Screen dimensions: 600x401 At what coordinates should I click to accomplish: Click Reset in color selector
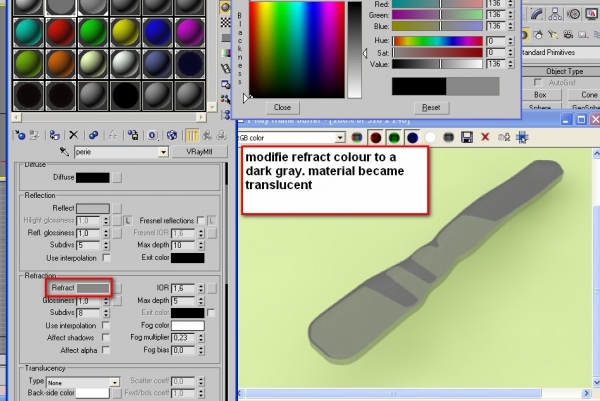[431, 108]
